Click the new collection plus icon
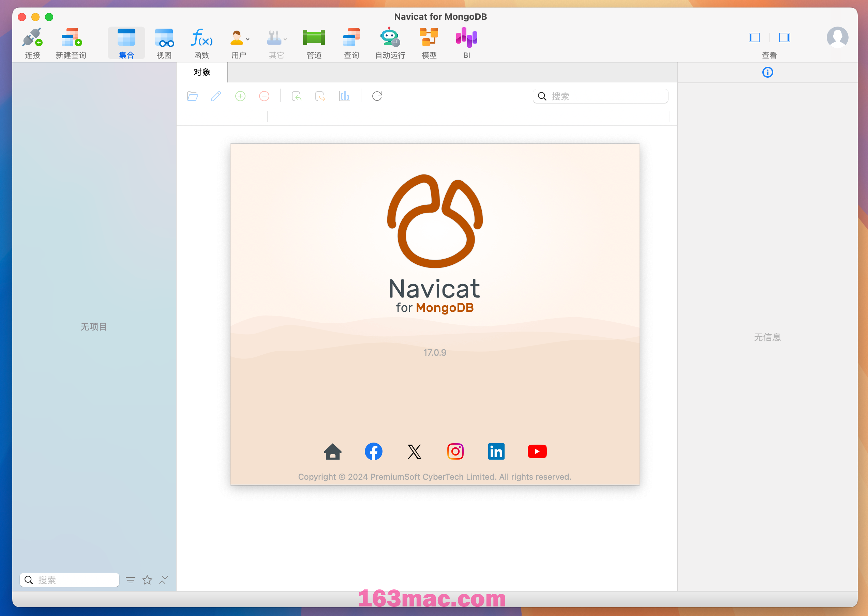868x616 pixels. click(240, 96)
